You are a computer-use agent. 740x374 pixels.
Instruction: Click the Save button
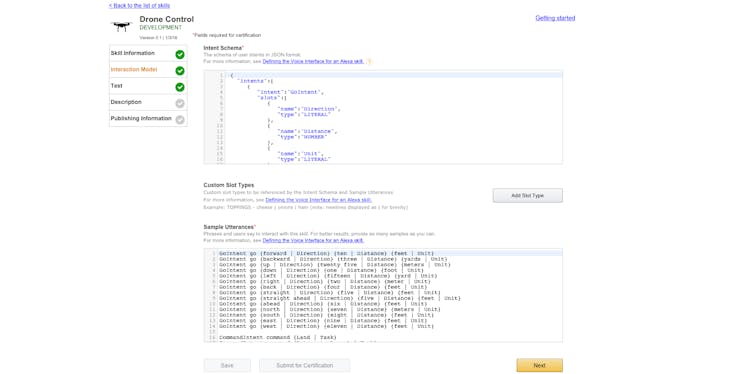[227, 366]
